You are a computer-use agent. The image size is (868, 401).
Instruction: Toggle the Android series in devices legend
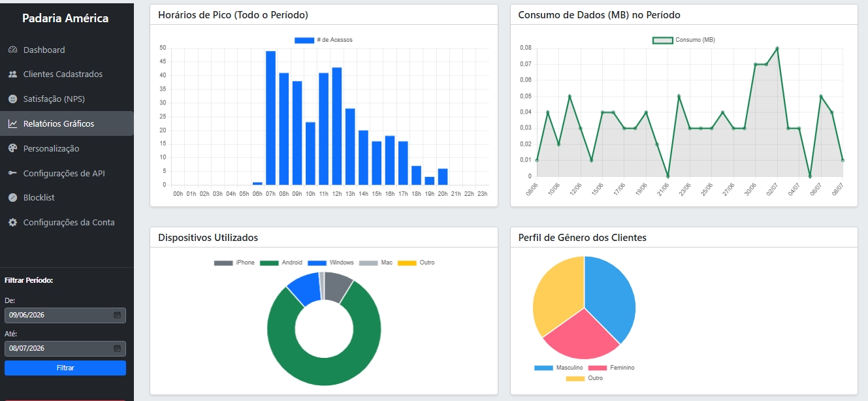281,263
